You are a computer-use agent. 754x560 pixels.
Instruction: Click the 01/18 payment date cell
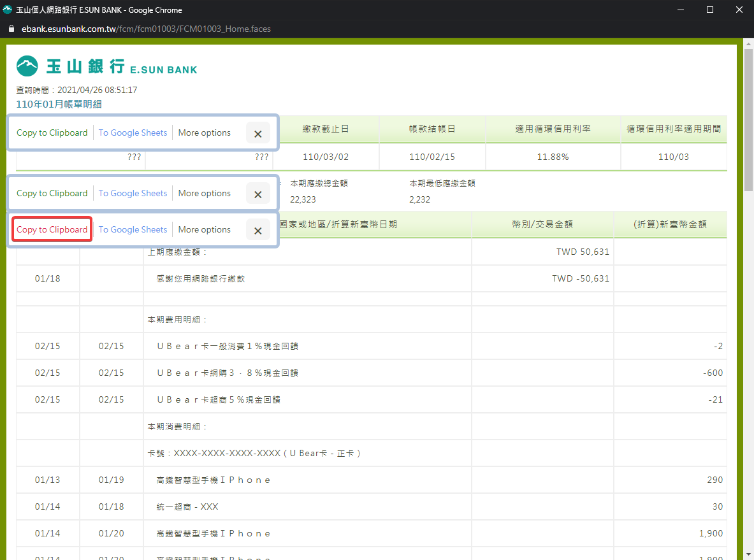pyautogui.click(x=48, y=279)
